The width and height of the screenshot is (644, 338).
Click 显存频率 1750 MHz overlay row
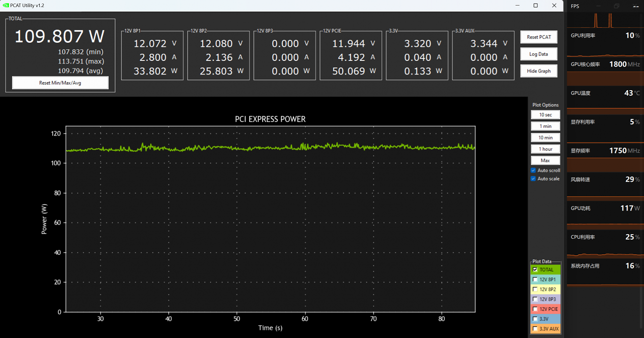tap(605, 151)
